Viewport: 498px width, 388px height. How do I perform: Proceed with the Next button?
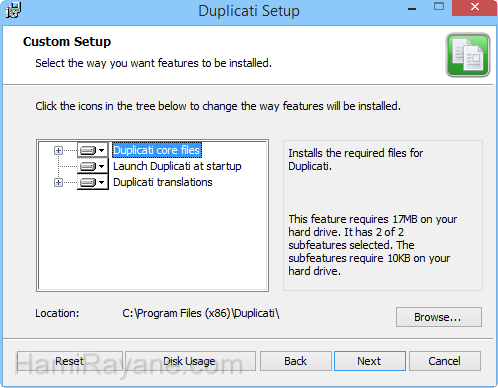pyautogui.click(x=370, y=361)
